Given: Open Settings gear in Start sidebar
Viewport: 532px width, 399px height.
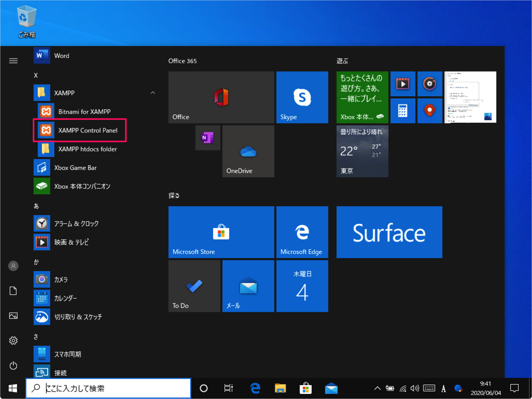Looking at the screenshot, I should 13,341.
